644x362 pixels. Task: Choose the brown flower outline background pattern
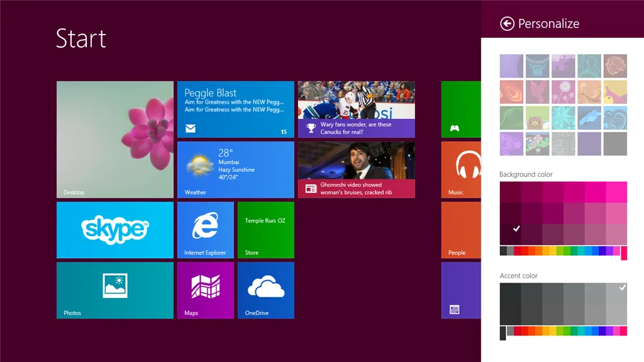(615, 66)
